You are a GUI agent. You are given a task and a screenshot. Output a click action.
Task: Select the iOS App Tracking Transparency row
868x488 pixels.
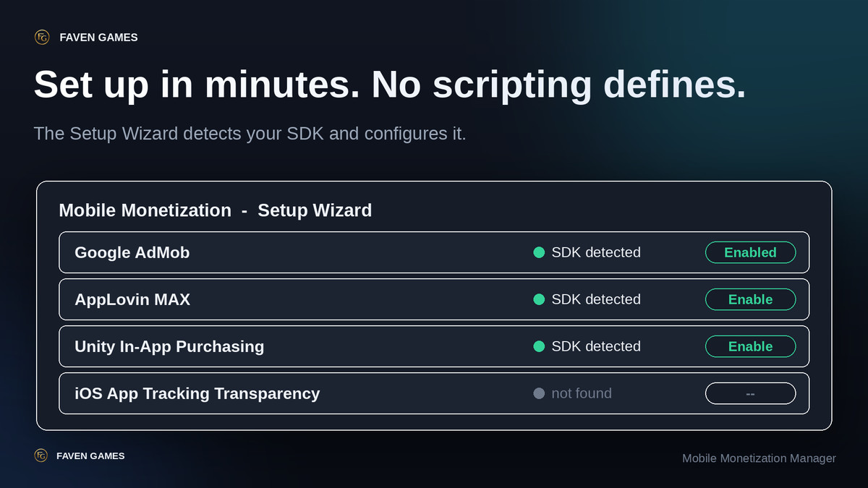coord(434,393)
